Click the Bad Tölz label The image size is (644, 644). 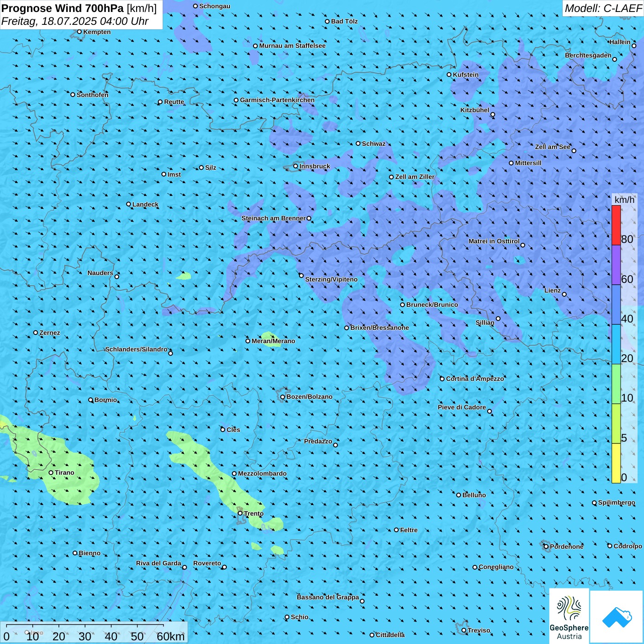345,21
